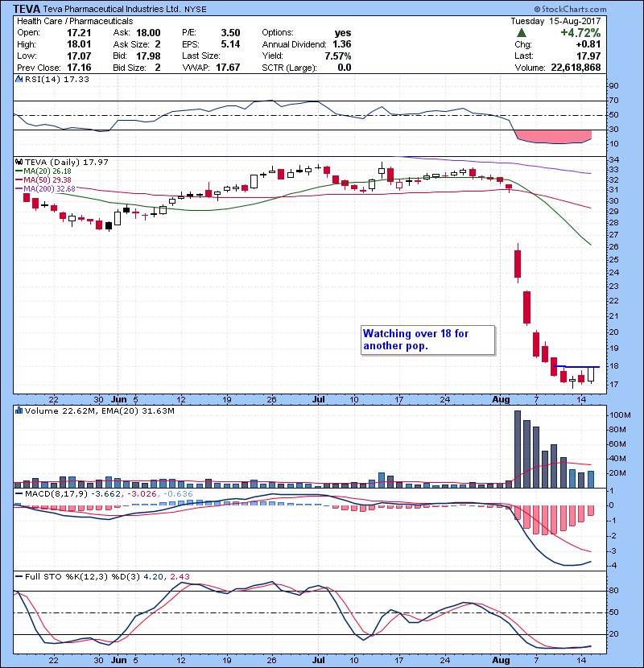Click the +4.72% percent change value
This screenshot has height=668, width=644.
pos(580,33)
